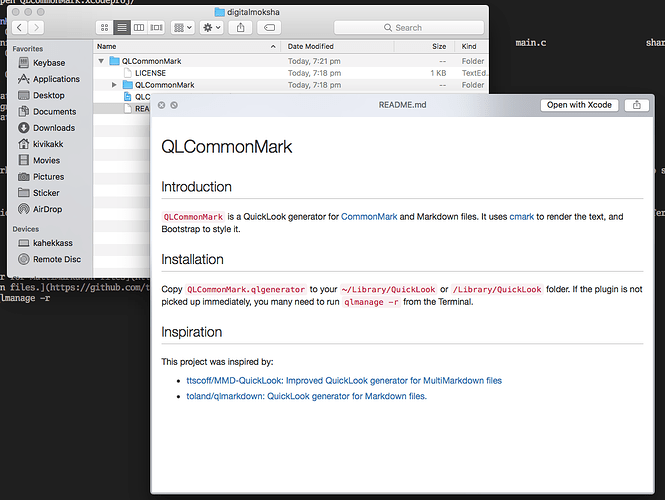Go back in Finder navigation
The height and width of the screenshot is (500, 665).
[x=21, y=28]
